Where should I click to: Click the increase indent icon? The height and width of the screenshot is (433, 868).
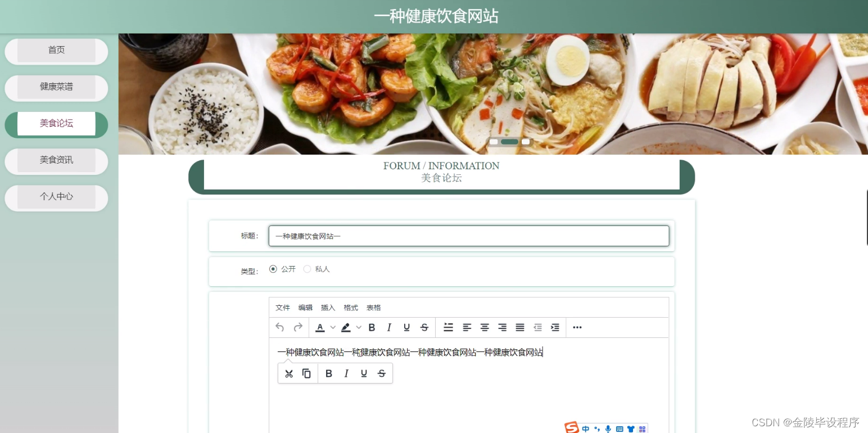pos(555,327)
